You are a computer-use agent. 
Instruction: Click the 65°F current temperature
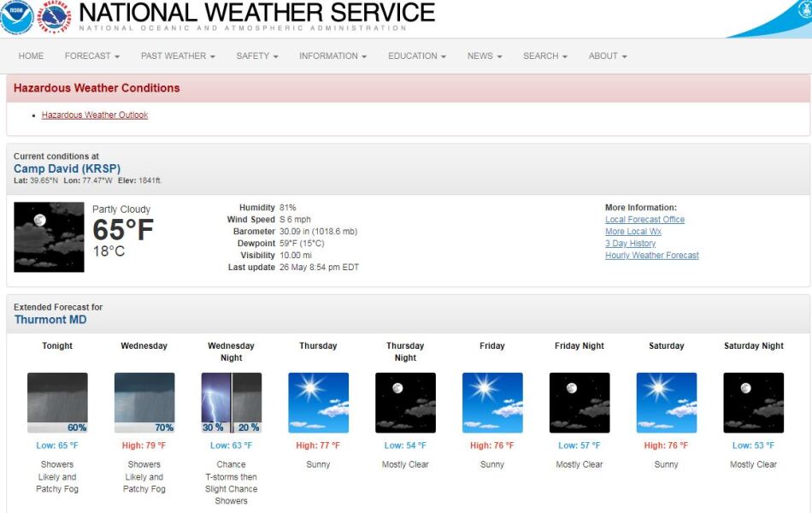pyautogui.click(x=123, y=230)
